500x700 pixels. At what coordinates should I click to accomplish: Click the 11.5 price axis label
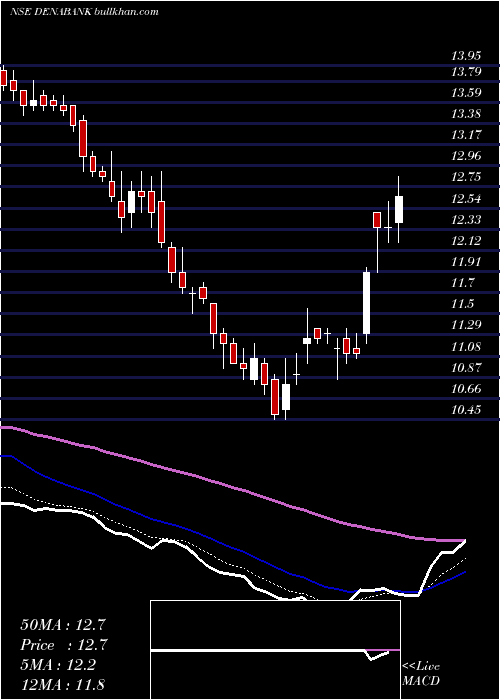click(x=462, y=304)
